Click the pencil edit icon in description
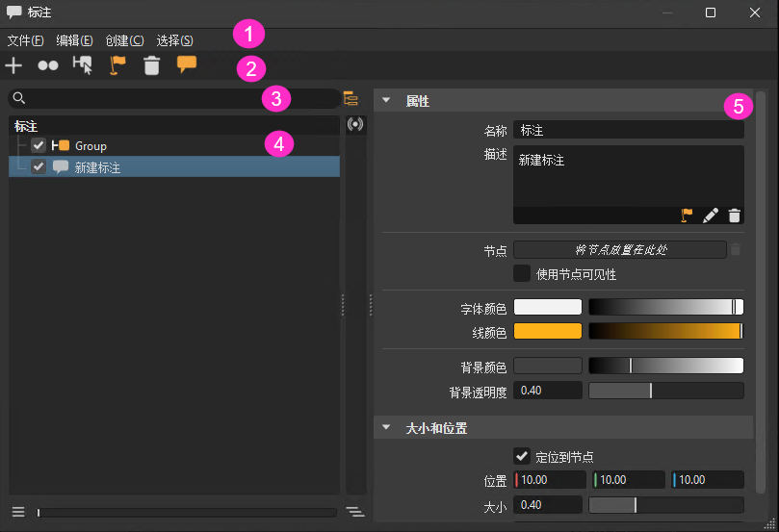Screen dimensions: 779x532 click(x=711, y=215)
